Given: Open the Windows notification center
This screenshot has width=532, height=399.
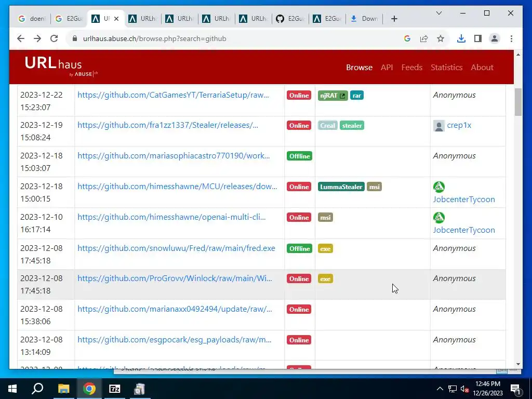Looking at the screenshot, I should tap(515, 389).
